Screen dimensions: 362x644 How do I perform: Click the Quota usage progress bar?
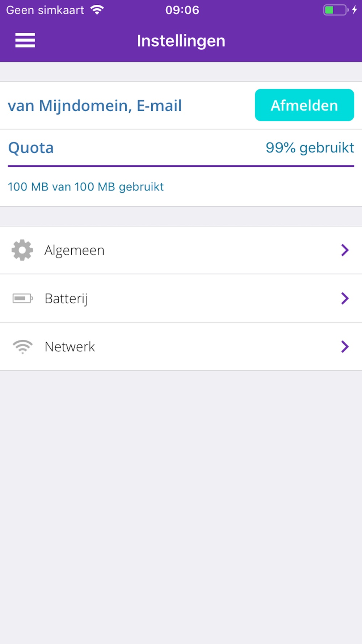pos(181,166)
